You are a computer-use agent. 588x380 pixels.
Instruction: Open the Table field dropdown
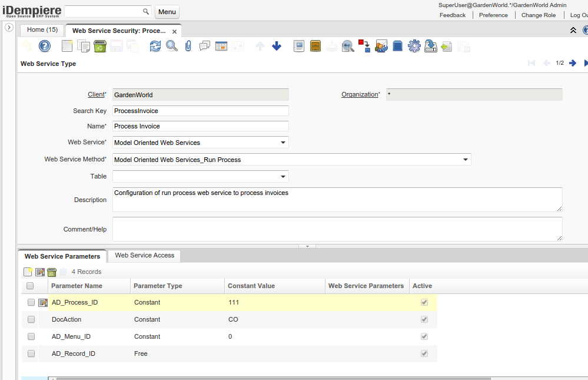coord(283,177)
